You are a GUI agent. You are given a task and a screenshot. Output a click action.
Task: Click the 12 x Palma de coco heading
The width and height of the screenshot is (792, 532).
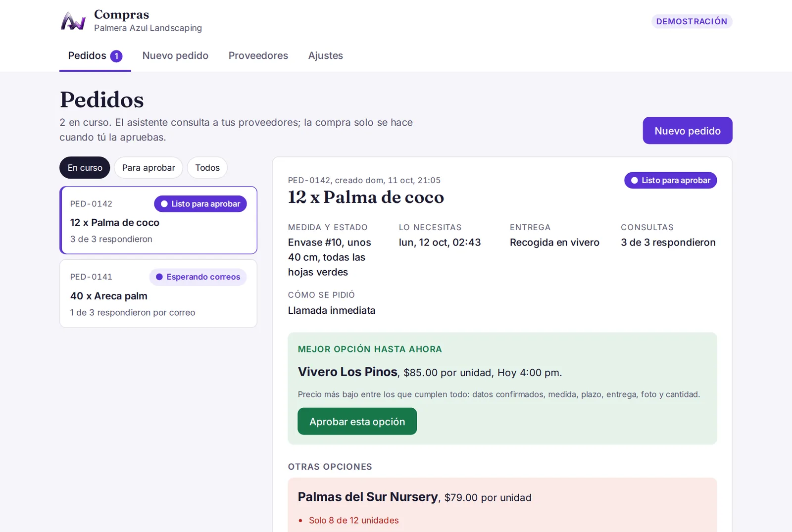(366, 197)
